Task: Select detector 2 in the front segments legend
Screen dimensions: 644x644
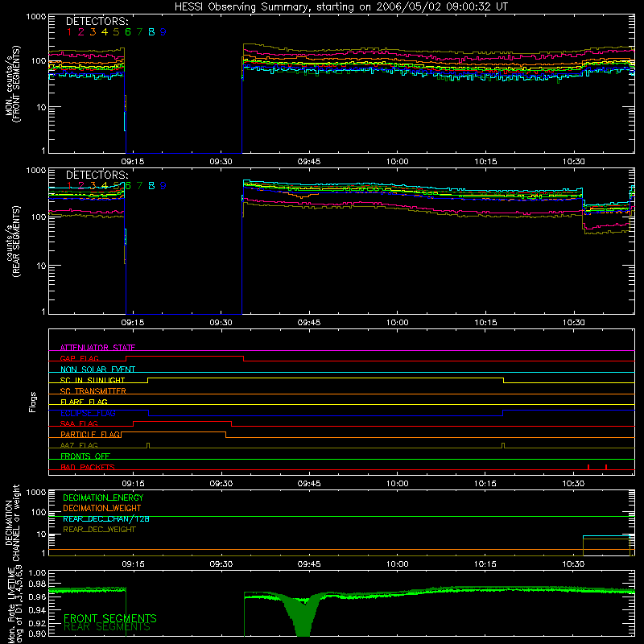Action: coord(81,32)
